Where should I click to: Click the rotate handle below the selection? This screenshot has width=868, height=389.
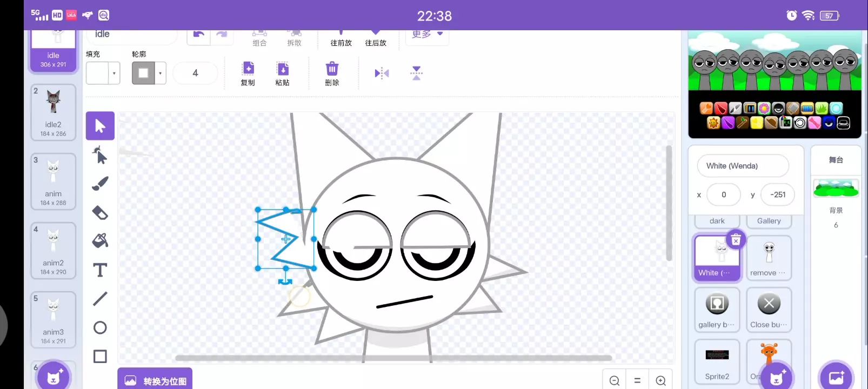(x=285, y=281)
